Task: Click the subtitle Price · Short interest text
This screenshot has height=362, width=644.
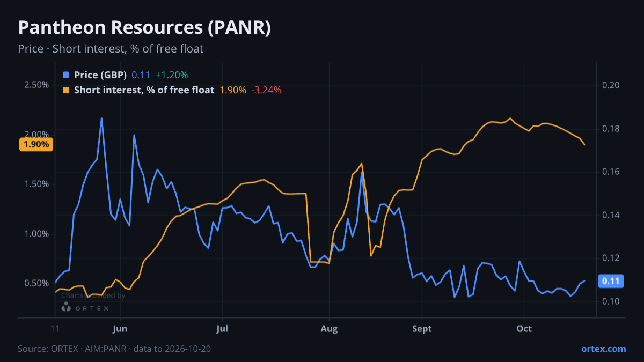Action: [111, 49]
